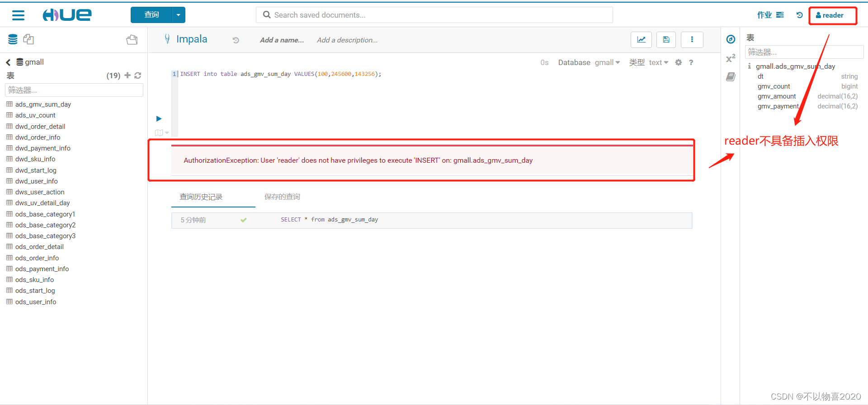Open the functions x² panel icon
The width and height of the screenshot is (868, 405).
click(x=731, y=58)
